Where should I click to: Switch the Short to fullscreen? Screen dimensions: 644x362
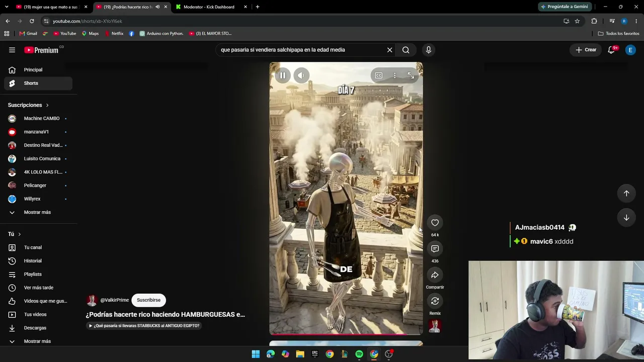click(411, 75)
